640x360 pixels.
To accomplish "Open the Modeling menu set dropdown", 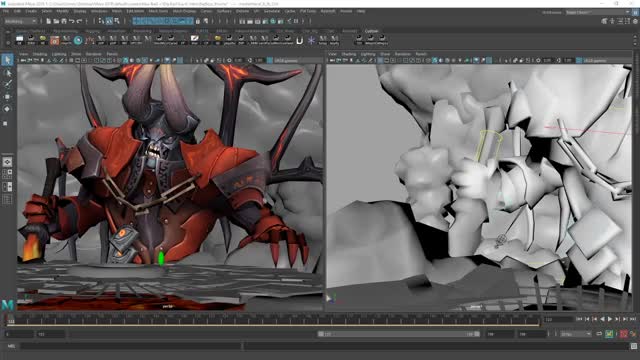I will tap(20, 21).
